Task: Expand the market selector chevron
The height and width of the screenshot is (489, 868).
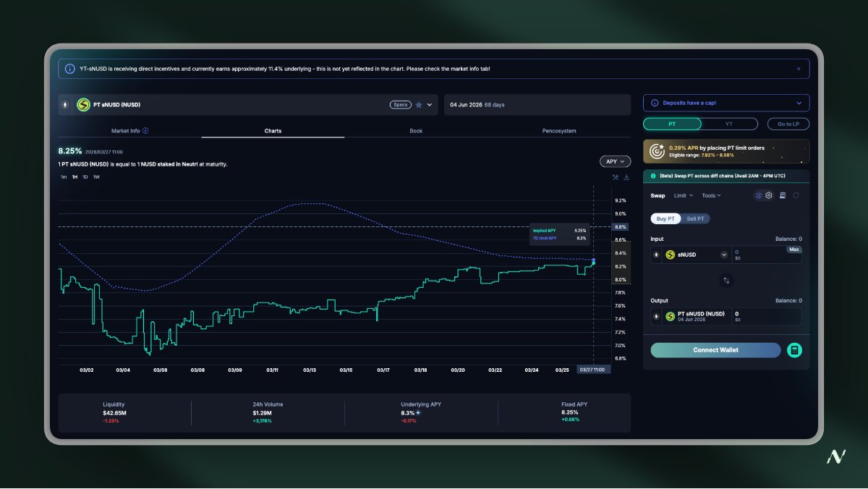Action: [430, 105]
